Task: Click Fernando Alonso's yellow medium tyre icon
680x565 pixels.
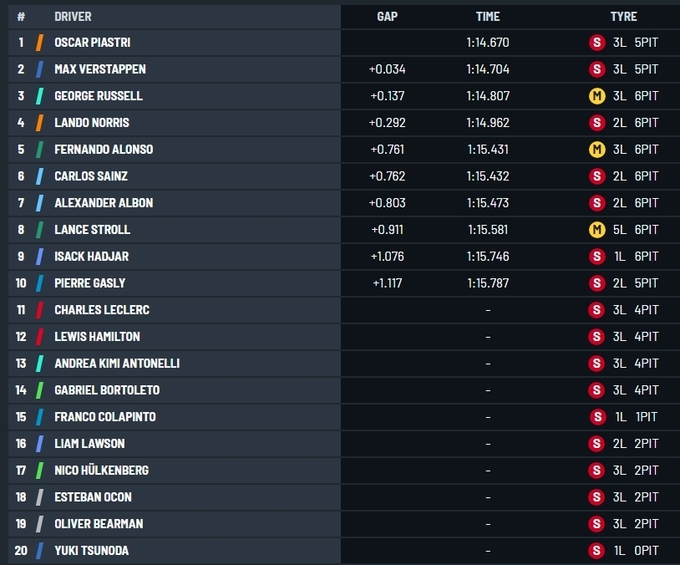Action: click(597, 150)
